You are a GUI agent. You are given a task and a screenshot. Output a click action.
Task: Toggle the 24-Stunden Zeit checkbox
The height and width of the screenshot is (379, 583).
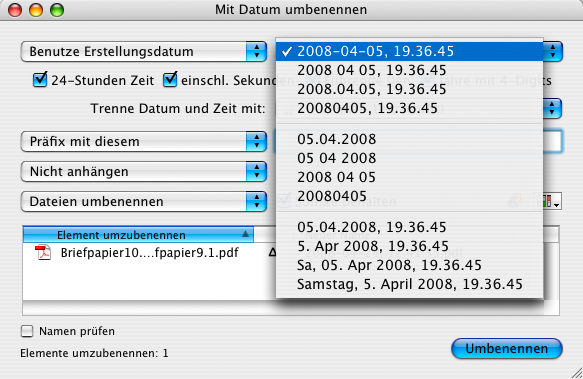coord(40,80)
